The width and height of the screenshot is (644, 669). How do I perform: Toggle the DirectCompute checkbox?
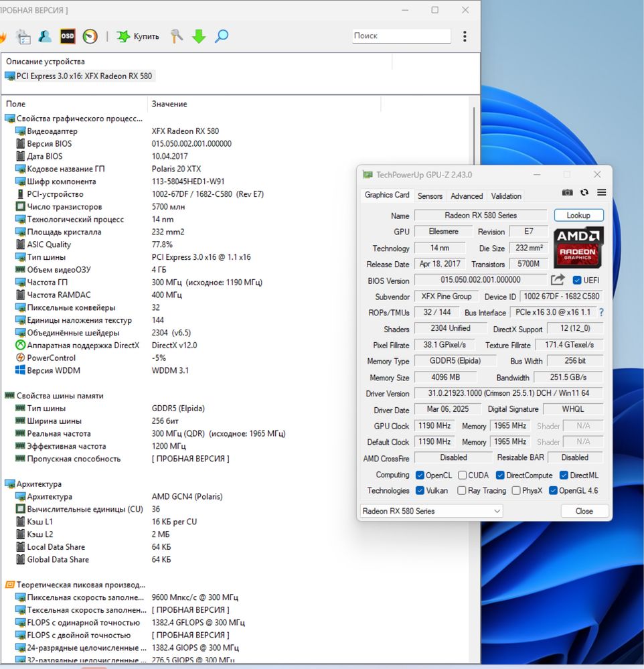point(500,475)
